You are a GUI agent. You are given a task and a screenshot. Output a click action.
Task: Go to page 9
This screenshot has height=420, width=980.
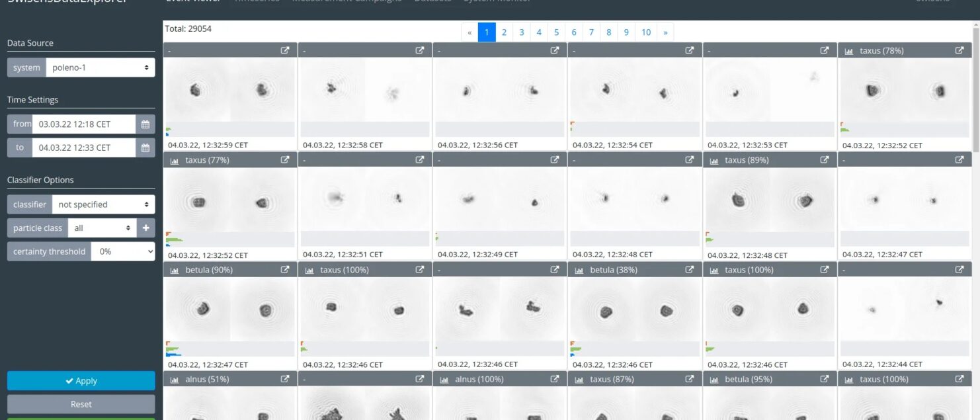(626, 32)
